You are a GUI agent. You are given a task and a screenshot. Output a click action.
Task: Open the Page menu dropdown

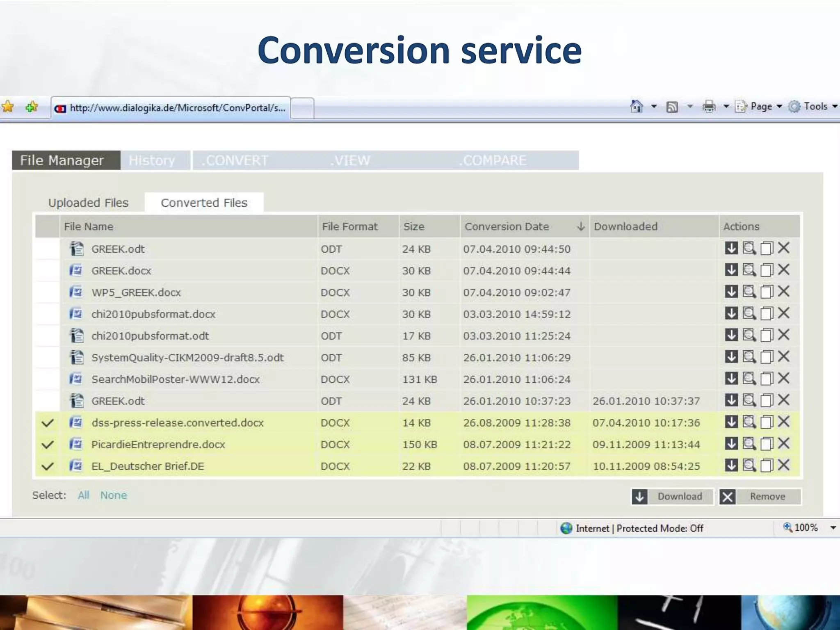(x=759, y=107)
